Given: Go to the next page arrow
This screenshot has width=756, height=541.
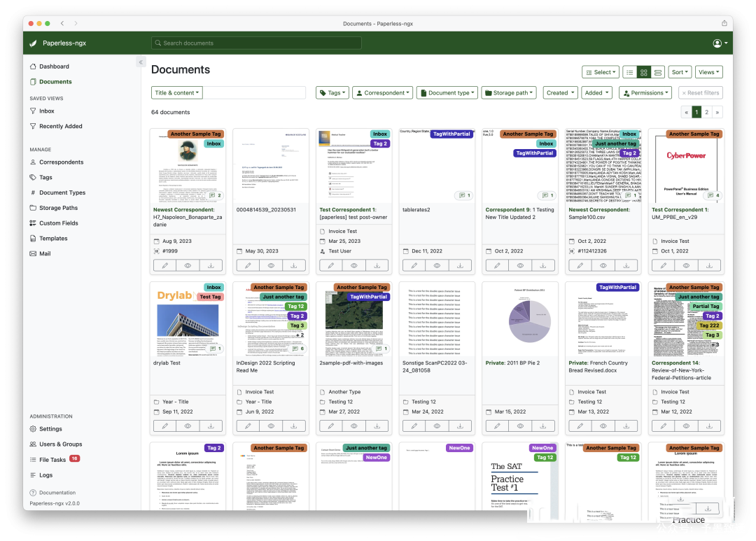Looking at the screenshot, I should click(x=717, y=113).
